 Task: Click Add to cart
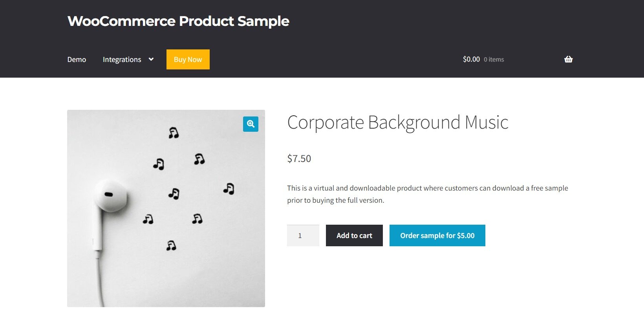pos(354,235)
